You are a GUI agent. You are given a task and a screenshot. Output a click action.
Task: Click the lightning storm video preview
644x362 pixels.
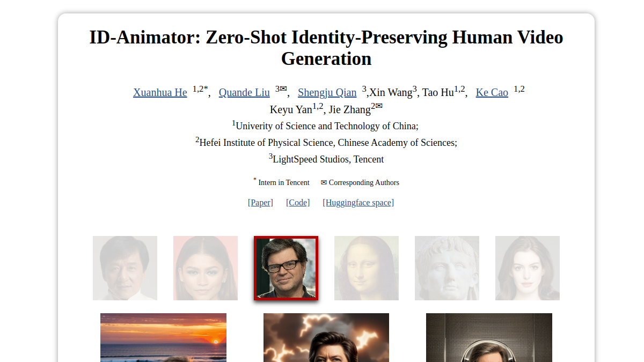point(326,337)
